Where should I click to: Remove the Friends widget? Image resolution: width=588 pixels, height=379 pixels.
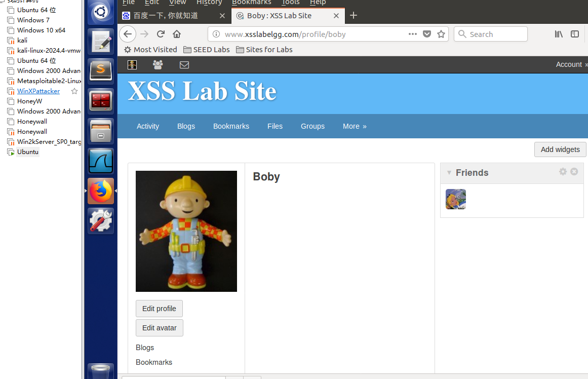574,171
